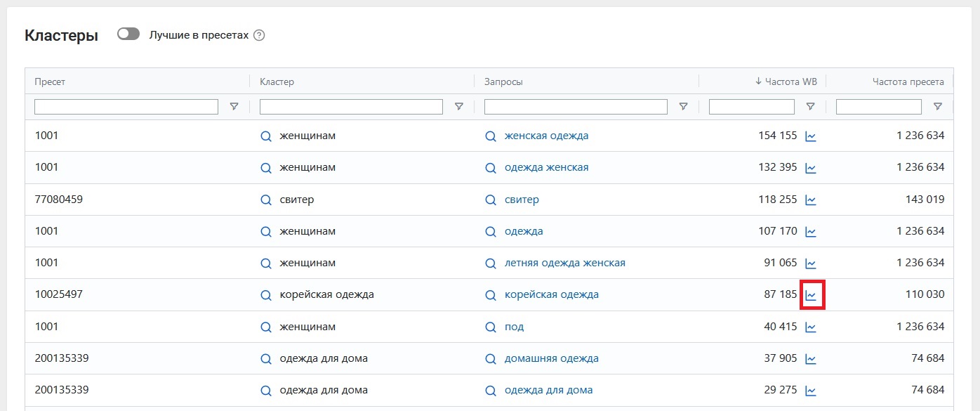Viewport: 980px width, 411px height.
Task: Click the Запросы filter input field
Action: point(576,107)
